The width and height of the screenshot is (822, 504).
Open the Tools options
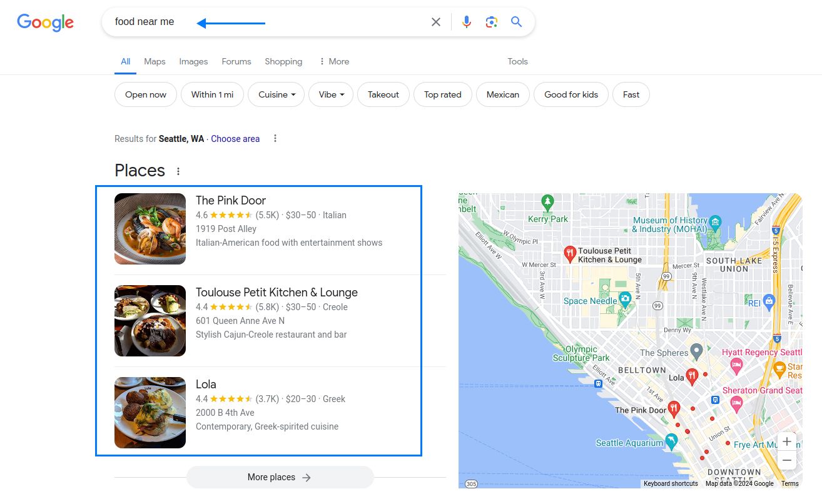click(x=517, y=61)
